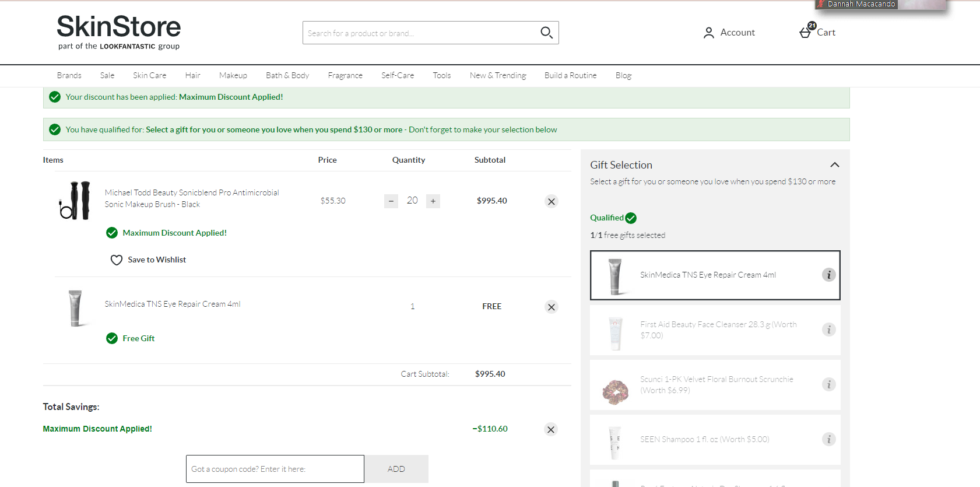
Task: Open the Fragrance menu
Action: (x=345, y=75)
